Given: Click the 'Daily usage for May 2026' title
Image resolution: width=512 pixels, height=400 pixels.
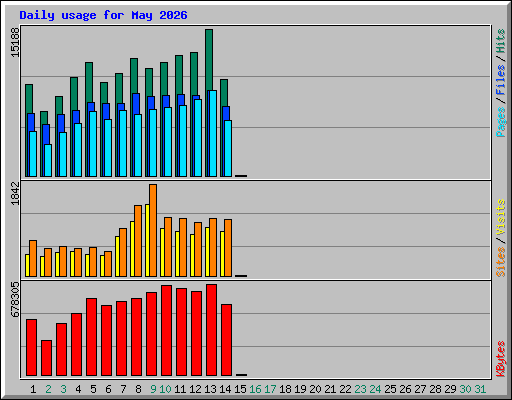Looking at the screenshot, I should 103,15.
